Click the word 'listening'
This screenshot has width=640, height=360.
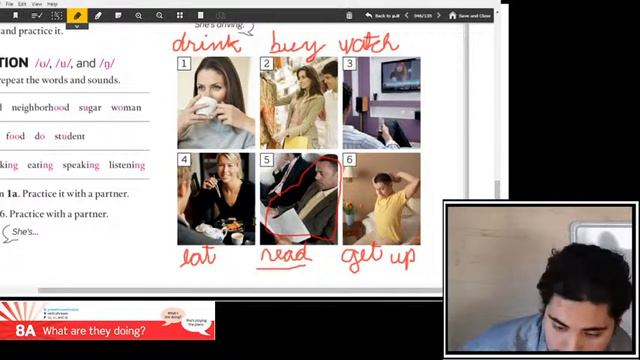[x=127, y=165]
